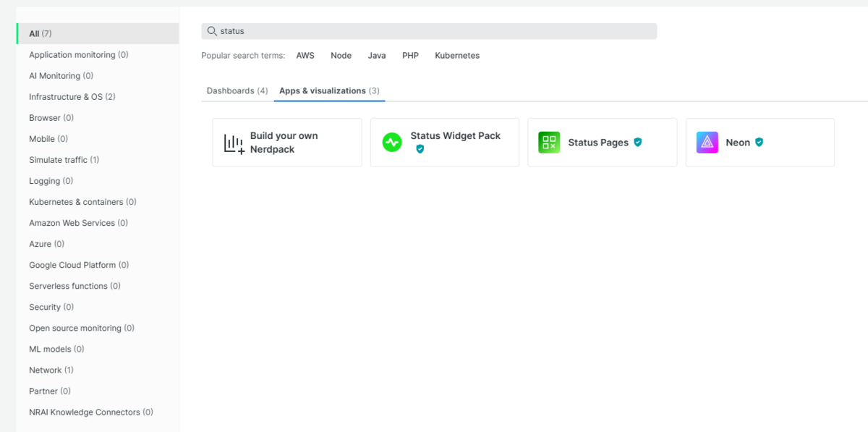Click the Neon gradient triangle icon
868x432 pixels.
click(707, 143)
